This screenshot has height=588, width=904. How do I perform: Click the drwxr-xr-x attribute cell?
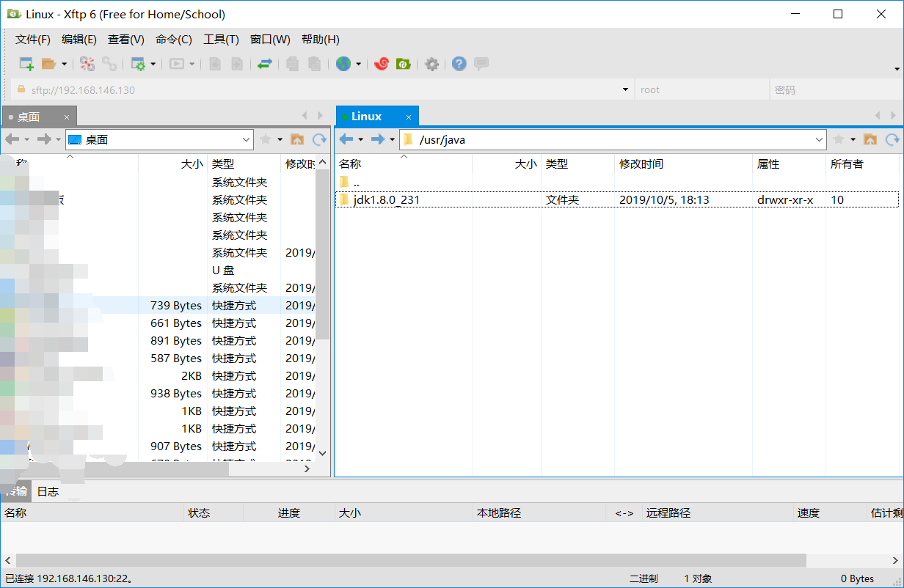tap(785, 199)
